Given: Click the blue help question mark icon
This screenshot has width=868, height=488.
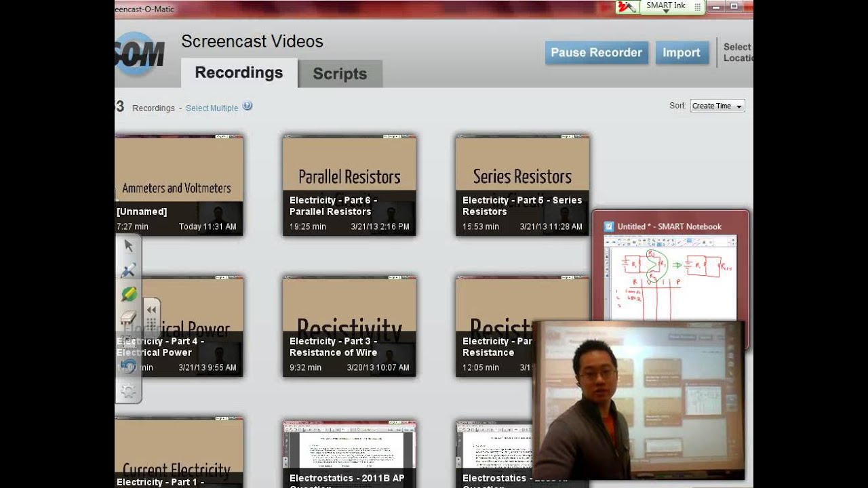Looking at the screenshot, I should [248, 106].
